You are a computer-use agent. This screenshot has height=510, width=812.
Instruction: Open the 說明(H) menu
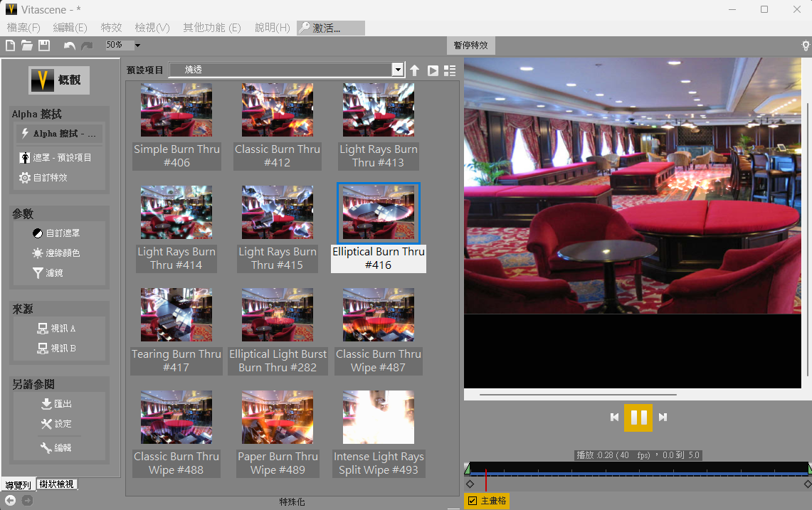[x=273, y=28]
